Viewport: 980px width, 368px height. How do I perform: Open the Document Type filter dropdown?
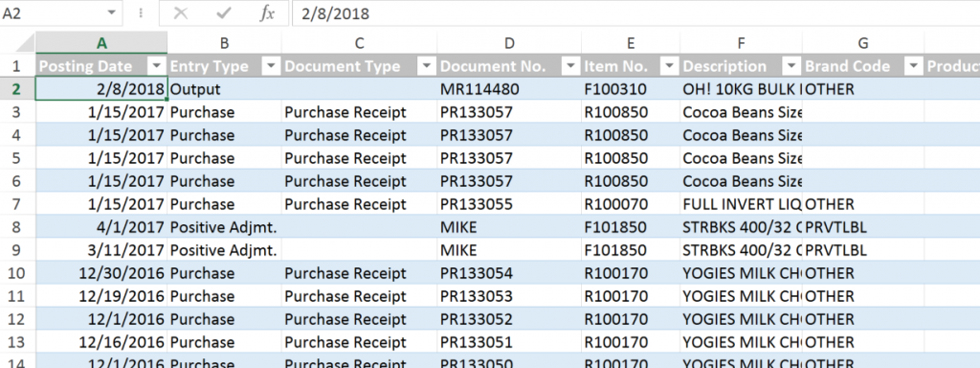click(x=427, y=66)
